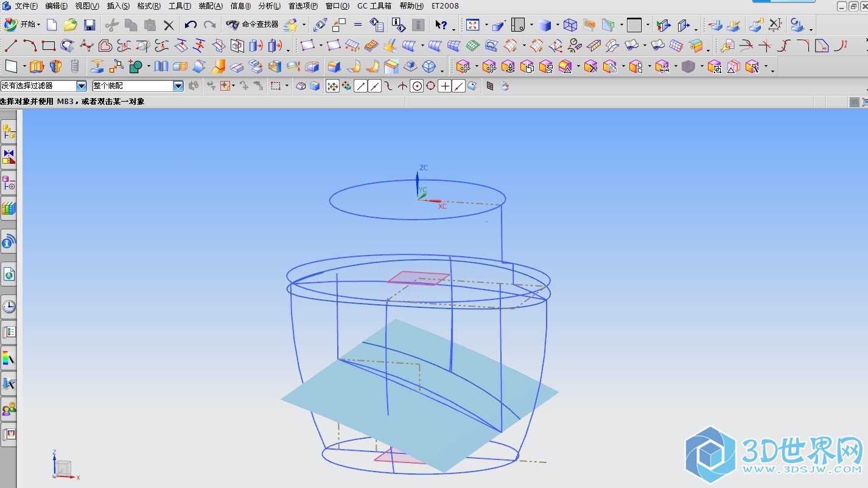
Task: Expand the fit view dropdown arrow
Action: (486, 25)
